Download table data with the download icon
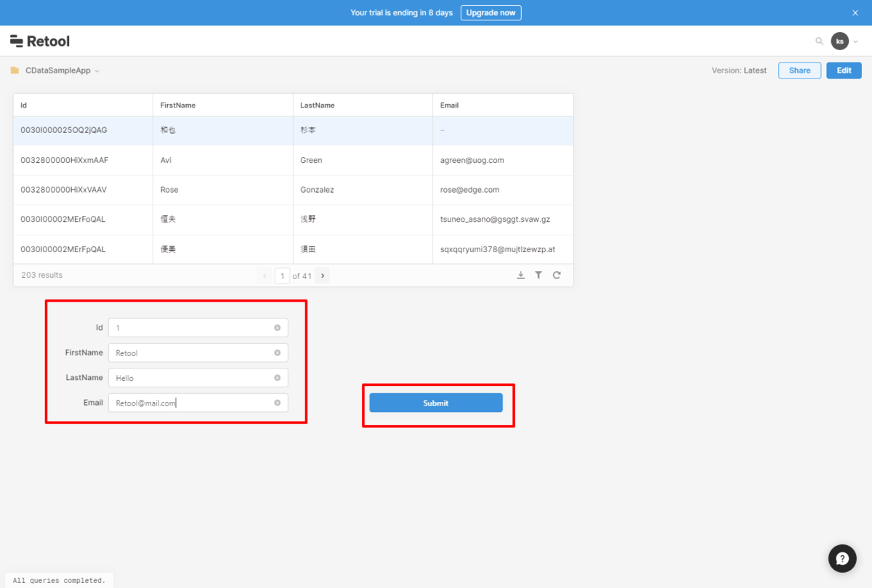 coord(521,275)
